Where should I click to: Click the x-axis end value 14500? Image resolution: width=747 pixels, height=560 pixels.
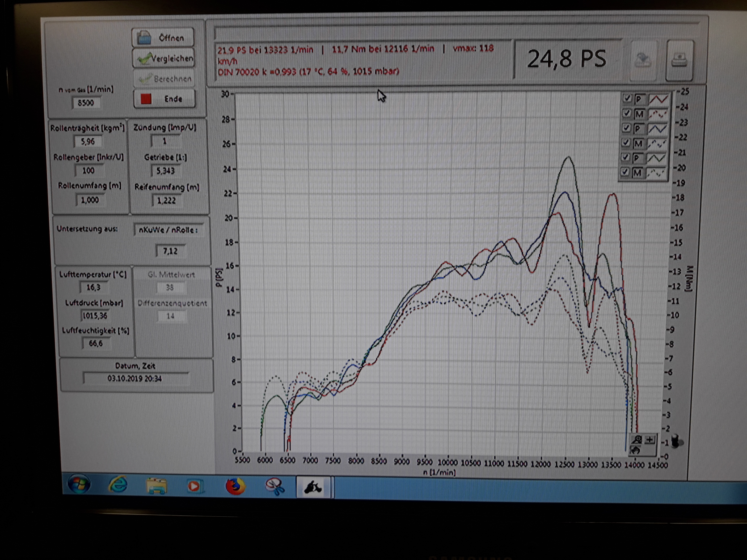[658, 465]
